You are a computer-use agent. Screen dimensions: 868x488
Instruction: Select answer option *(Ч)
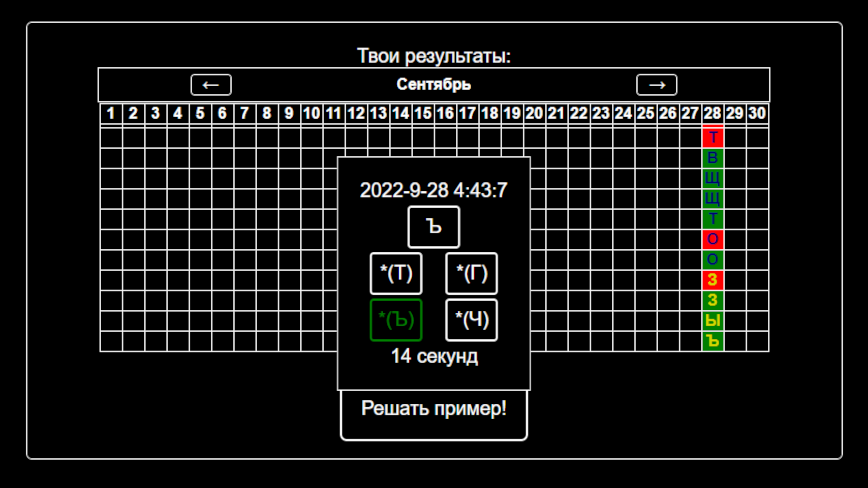tap(471, 320)
